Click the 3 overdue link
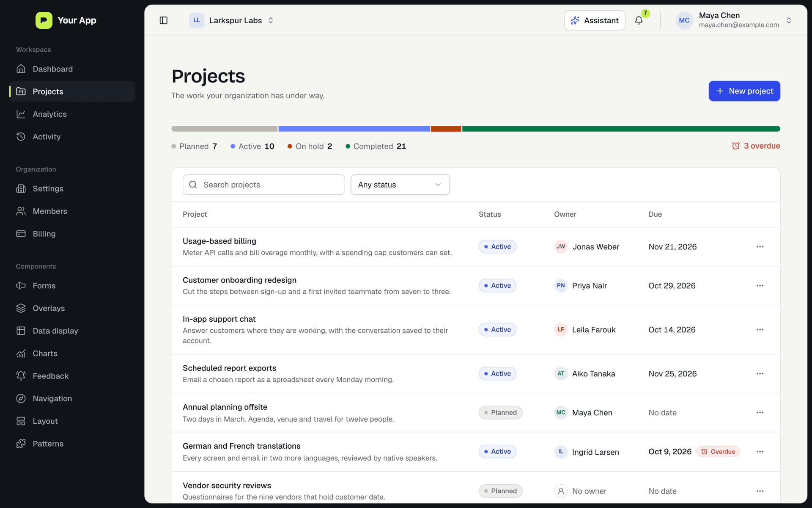The width and height of the screenshot is (812, 508). (756, 146)
